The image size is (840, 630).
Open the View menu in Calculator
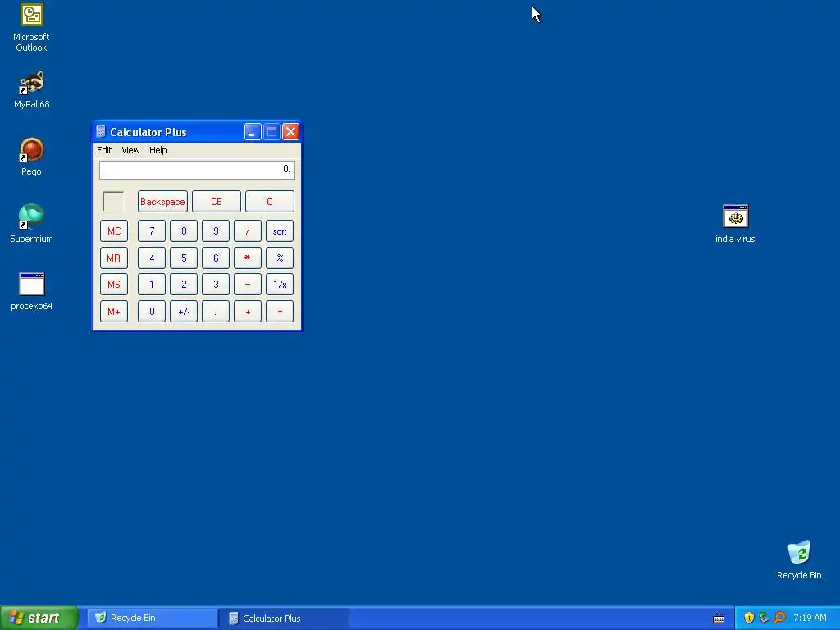coord(130,150)
